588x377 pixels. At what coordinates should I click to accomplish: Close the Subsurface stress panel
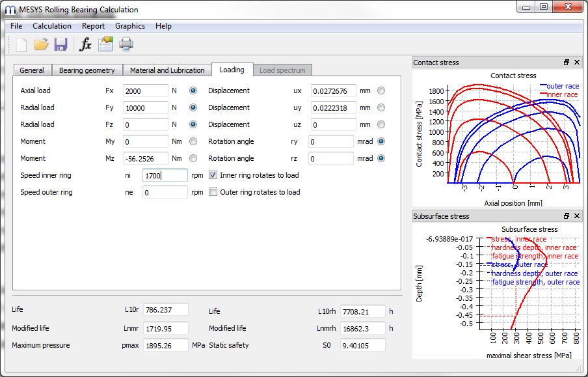coord(577,216)
